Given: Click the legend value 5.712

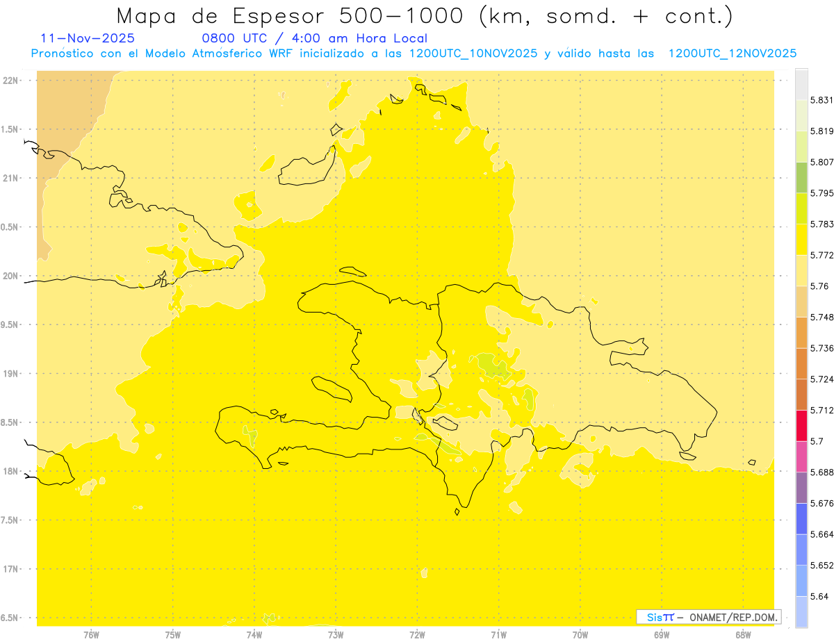Looking at the screenshot, I should (x=821, y=410).
